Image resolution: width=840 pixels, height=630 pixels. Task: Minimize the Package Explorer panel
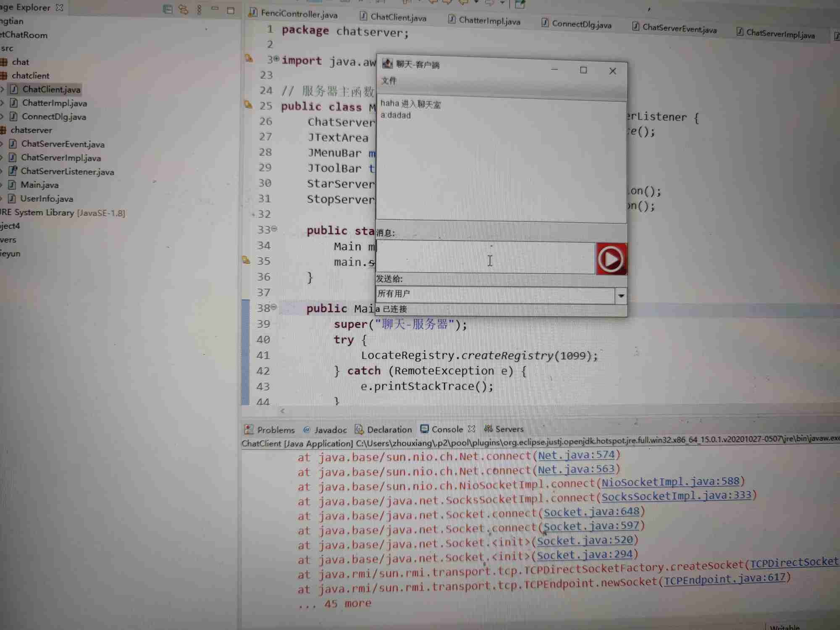click(215, 8)
